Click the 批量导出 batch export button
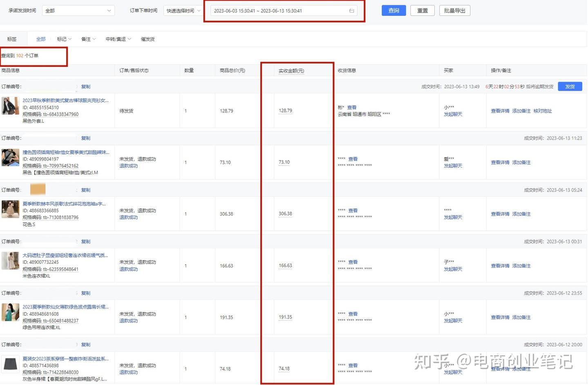Screen dimensions: 588x385 (x=454, y=10)
